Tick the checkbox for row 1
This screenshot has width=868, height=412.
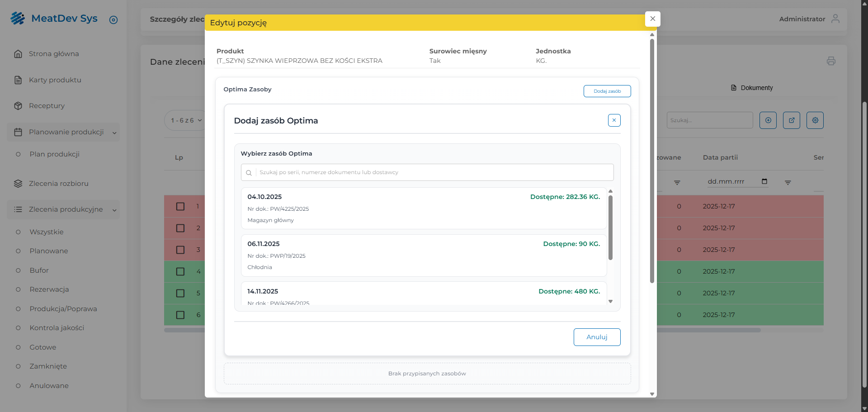click(x=180, y=206)
